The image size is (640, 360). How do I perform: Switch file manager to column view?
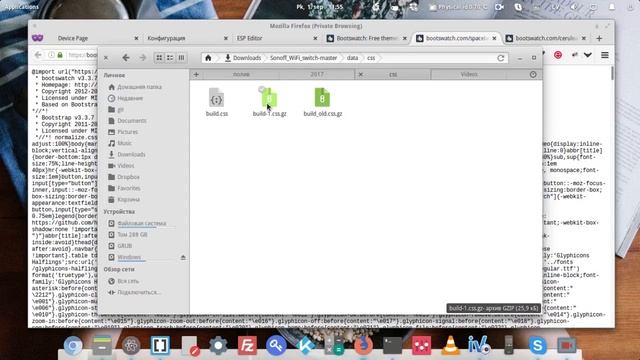coord(181,58)
